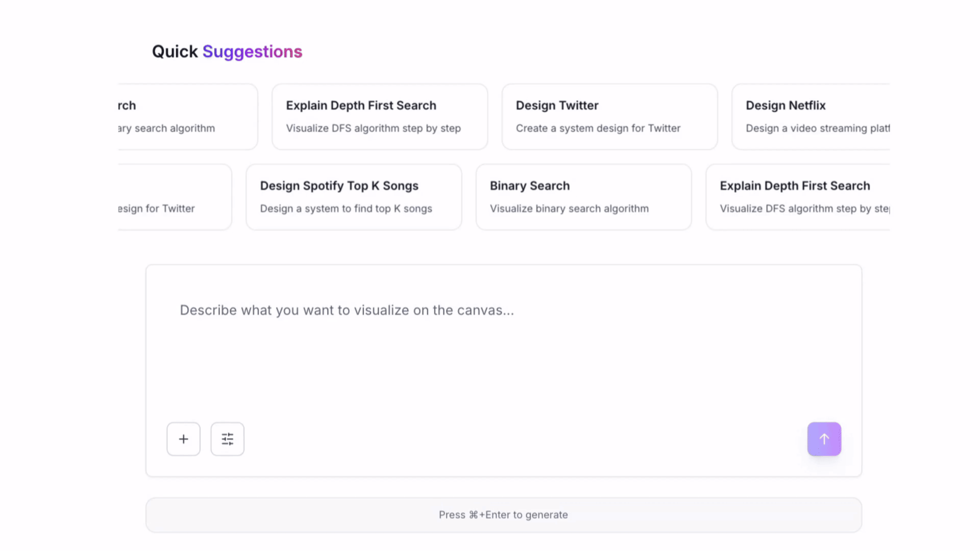Click Design a system to find top K songs
980x551 pixels.
pos(346,208)
